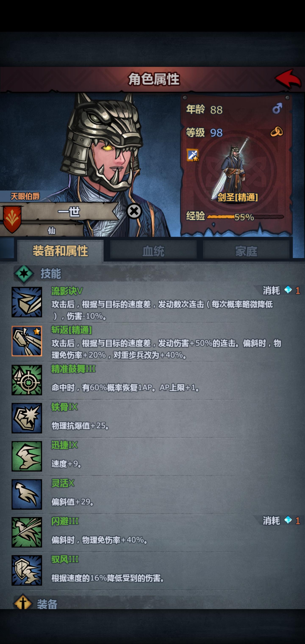Viewport: 305px width, 644px height.
Task: Switch to the 血统 tab
Action: pos(153,251)
